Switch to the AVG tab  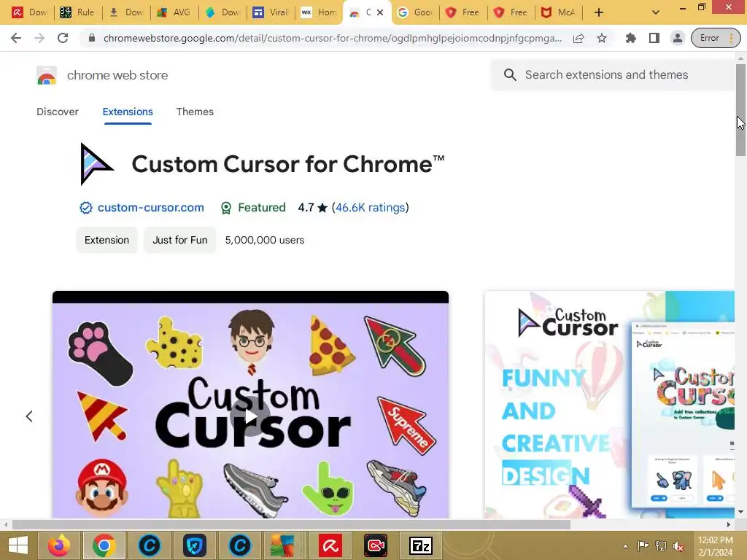point(174,12)
